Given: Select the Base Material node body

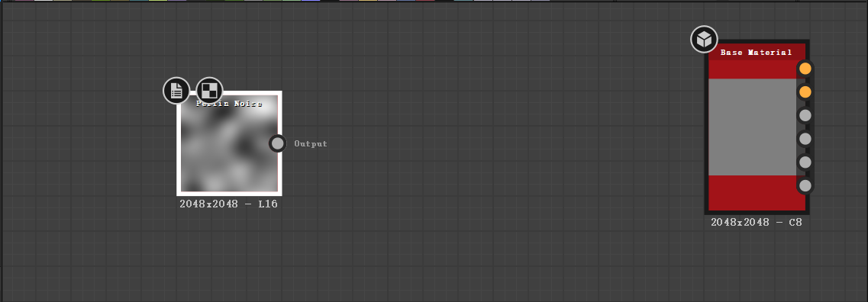Looking at the screenshot, I should (757, 127).
